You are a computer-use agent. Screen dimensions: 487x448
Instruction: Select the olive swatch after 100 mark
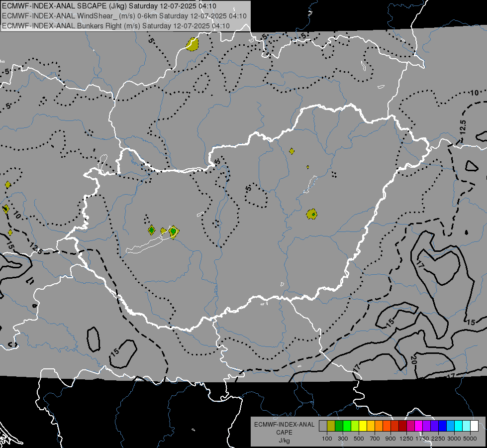click(331, 426)
